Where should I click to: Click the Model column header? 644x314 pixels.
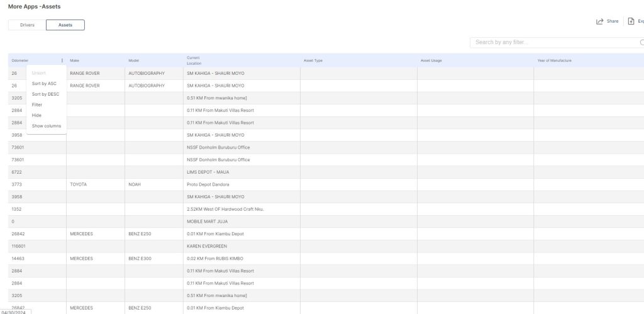(133, 60)
